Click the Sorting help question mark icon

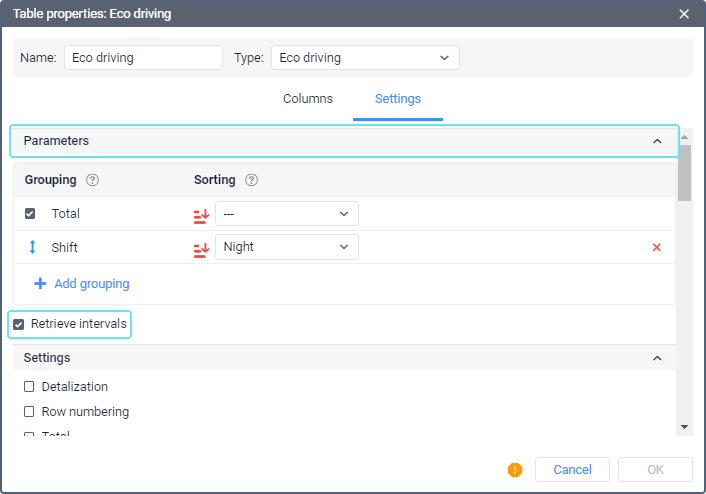pos(251,180)
